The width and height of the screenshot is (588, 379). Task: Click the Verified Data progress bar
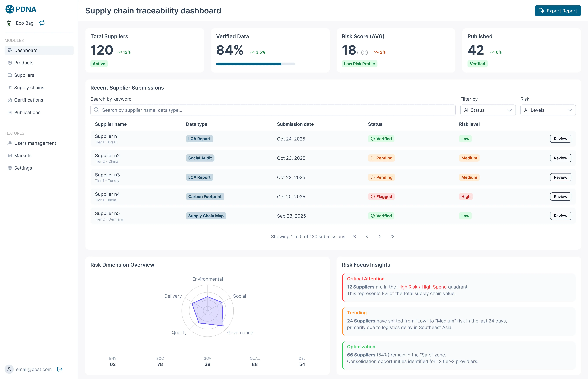coord(255,64)
